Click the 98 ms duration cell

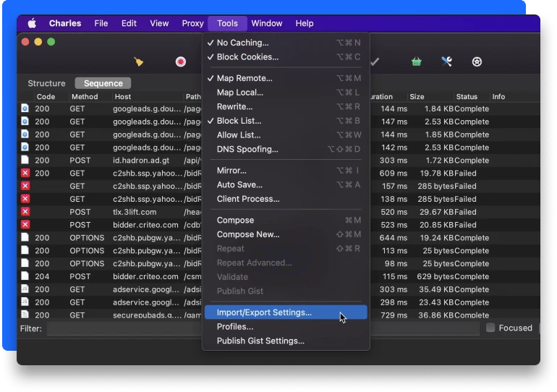[396, 263]
